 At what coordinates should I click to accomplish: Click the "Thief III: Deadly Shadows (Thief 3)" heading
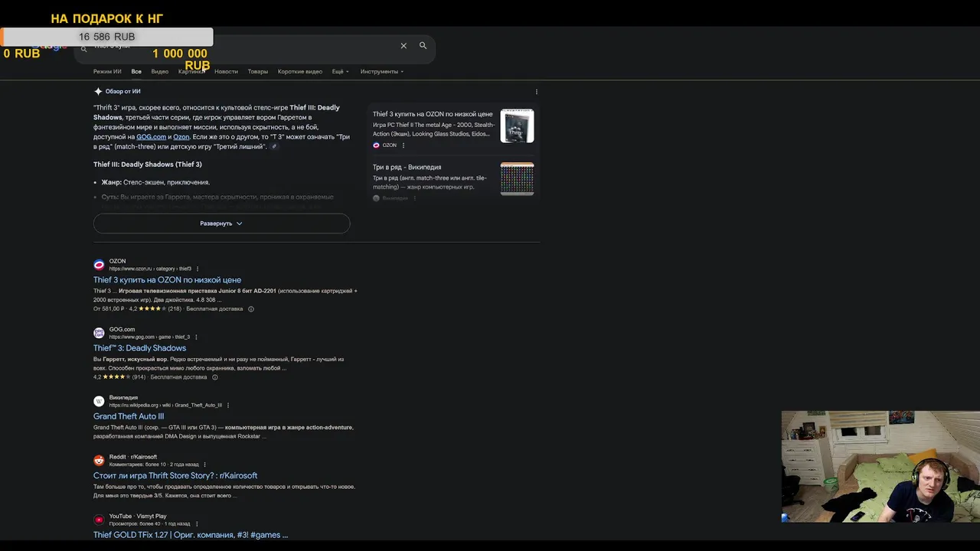(148, 165)
